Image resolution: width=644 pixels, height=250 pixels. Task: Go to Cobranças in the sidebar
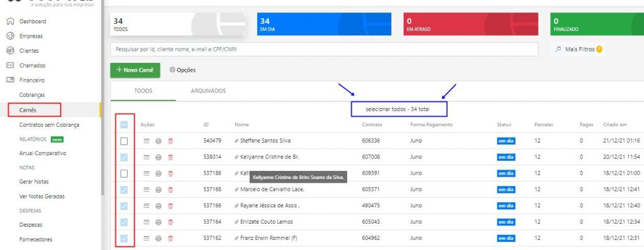pos(32,95)
